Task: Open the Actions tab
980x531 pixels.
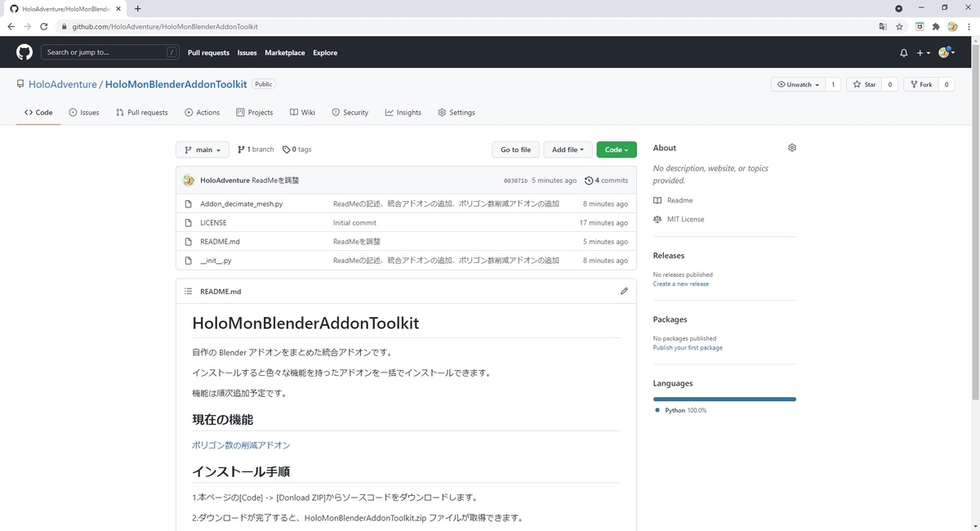Action: 202,113
